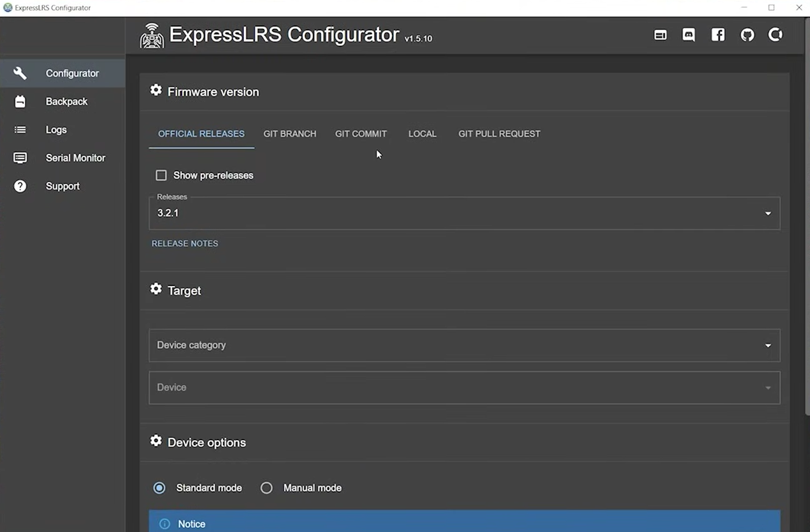Open the Facebook icon in the header

click(x=718, y=35)
